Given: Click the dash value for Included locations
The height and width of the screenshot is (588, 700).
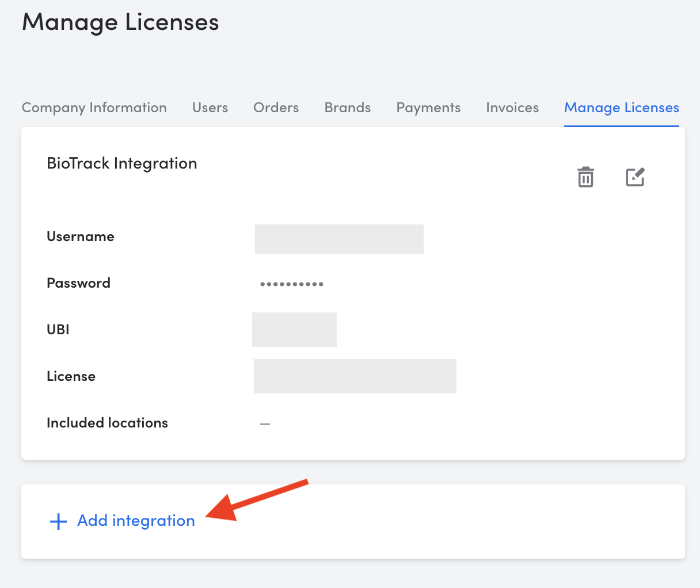Looking at the screenshot, I should (265, 424).
